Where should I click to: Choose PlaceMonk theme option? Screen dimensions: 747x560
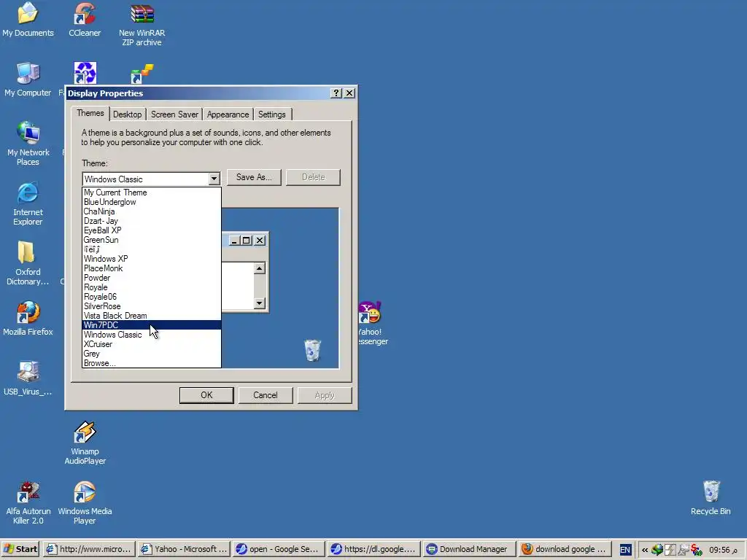(152, 268)
